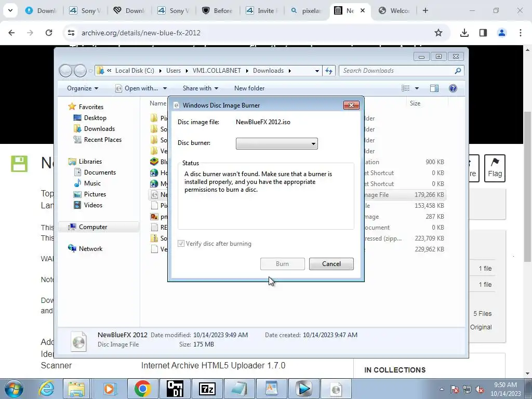Open the change view options dropdown arrow
Viewport: 532px width, 399px height.
coord(417,88)
